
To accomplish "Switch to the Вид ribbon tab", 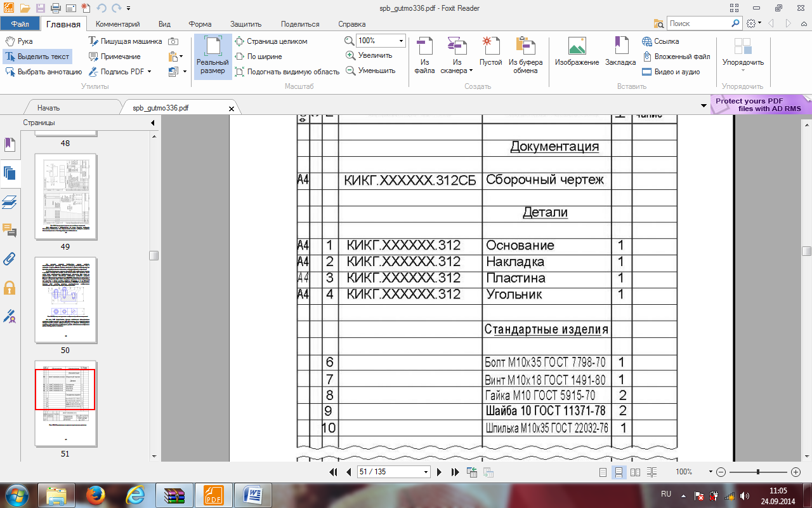I will click(x=164, y=24).
